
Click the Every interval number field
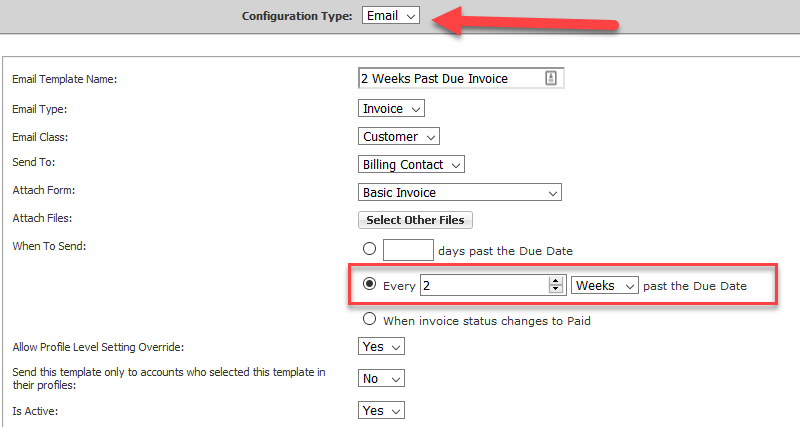pyautogui.click(x=493, y=285)
